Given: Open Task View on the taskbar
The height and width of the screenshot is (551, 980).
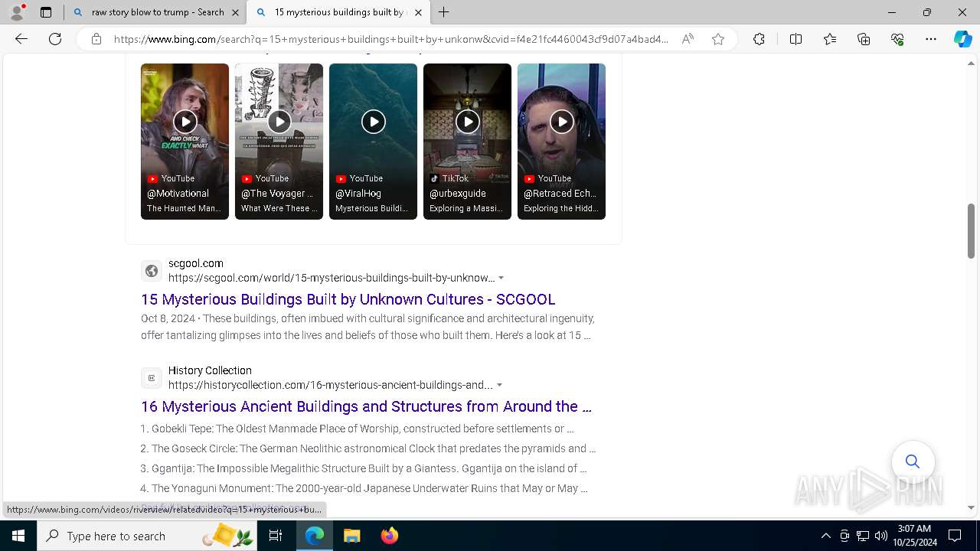Looking at the screenshot, I should 276,536.
